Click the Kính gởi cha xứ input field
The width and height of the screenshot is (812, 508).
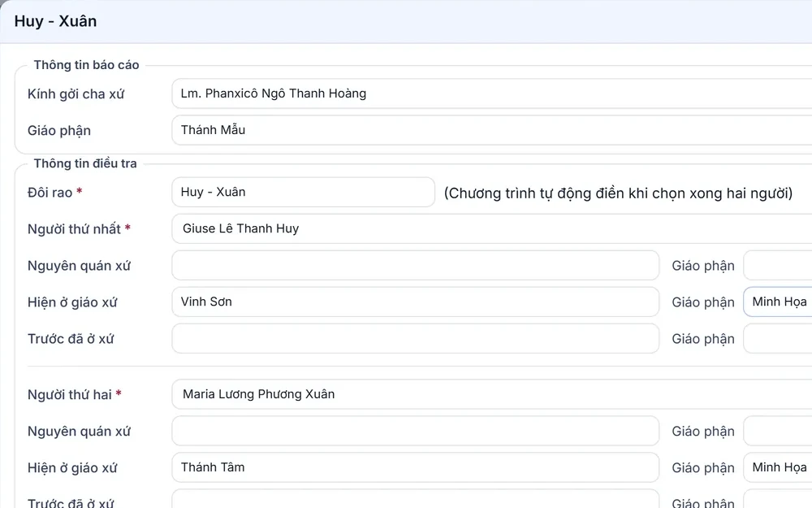pos(492,93)
